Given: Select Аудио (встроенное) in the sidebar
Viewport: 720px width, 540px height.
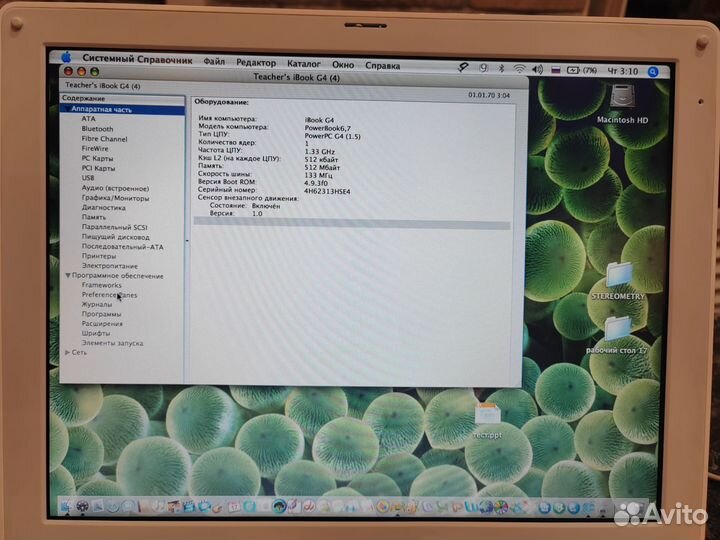Looking at the screenshot, I should pyautogui.click(x=115, y=188).
